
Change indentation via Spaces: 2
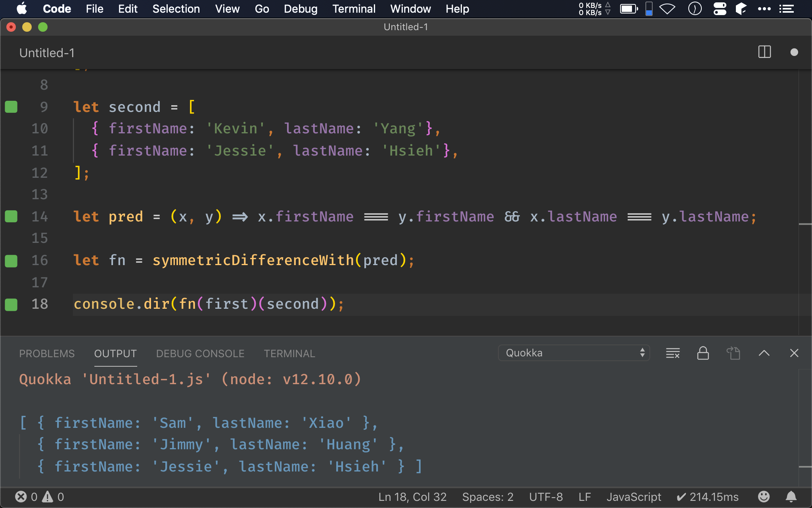(488, 497)
